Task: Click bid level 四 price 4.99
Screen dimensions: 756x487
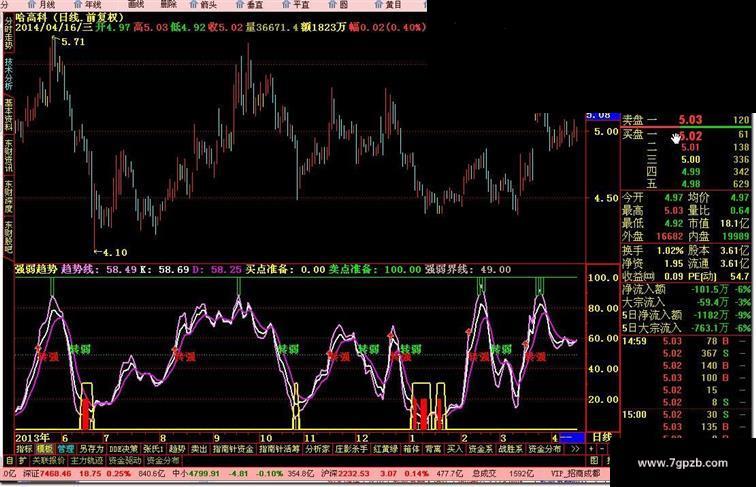Action: [690, 172]
